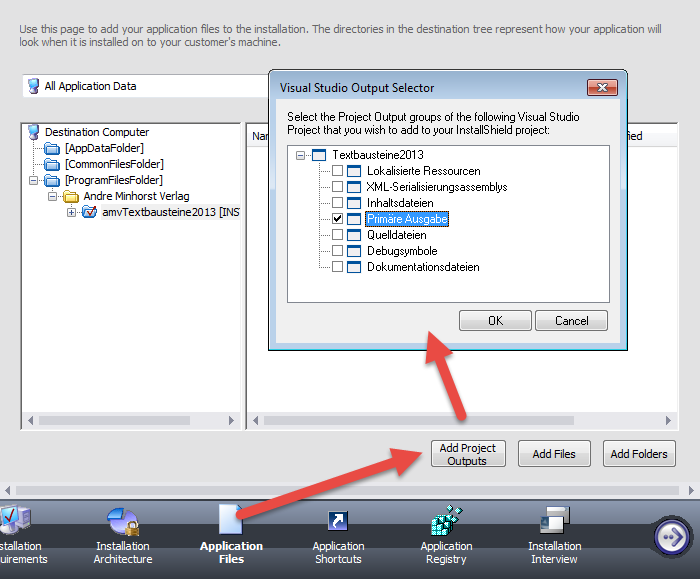Image resolution: width=700 pixels, height=579 pixels.
Task: Open the All Application Data combo box
Action: click(x=146, y=86)
